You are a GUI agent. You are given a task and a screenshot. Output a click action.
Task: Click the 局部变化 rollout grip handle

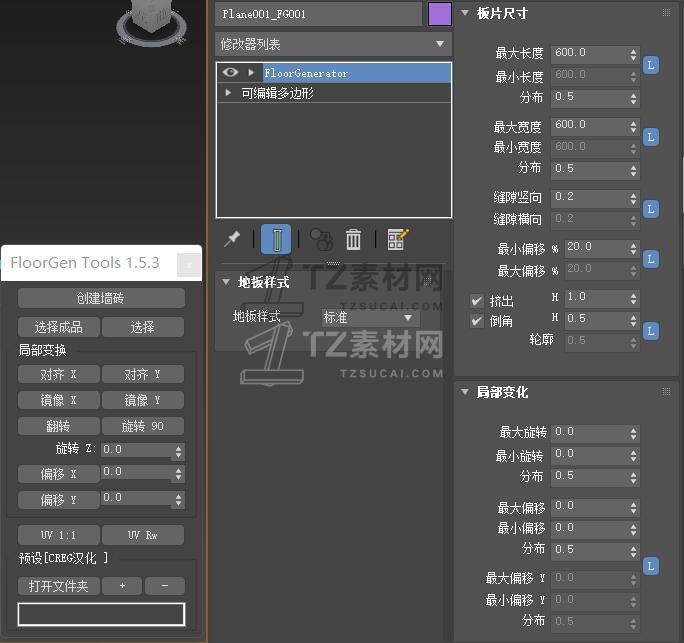click(x=666, y=391)
